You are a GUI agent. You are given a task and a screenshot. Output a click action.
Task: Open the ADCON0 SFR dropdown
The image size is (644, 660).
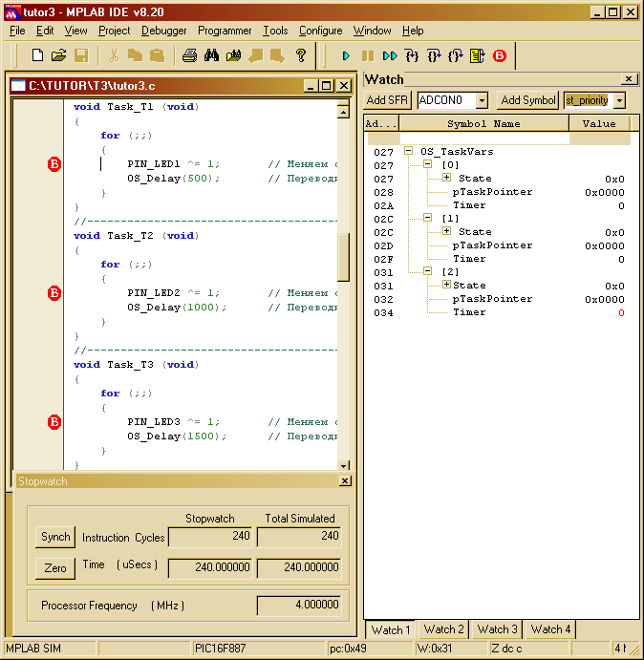[x=482, y=100]
